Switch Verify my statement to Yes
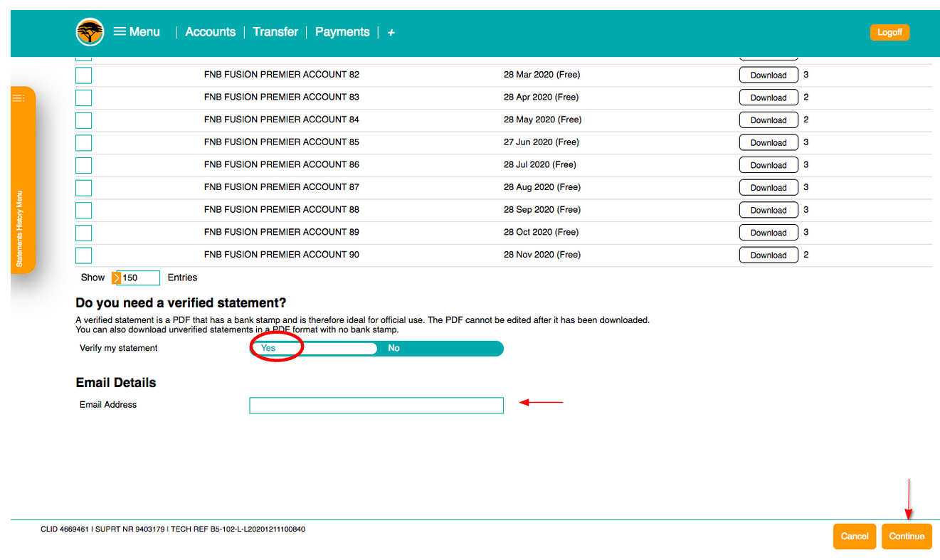Viewport: 940px width, 560px height. point(268,348)
